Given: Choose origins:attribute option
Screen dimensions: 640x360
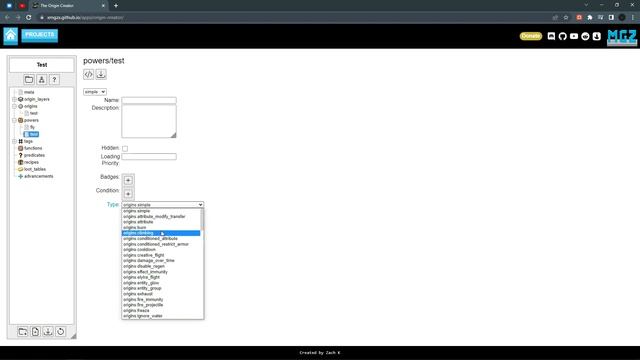Looking at the screenshot, I should click(161, 222).
